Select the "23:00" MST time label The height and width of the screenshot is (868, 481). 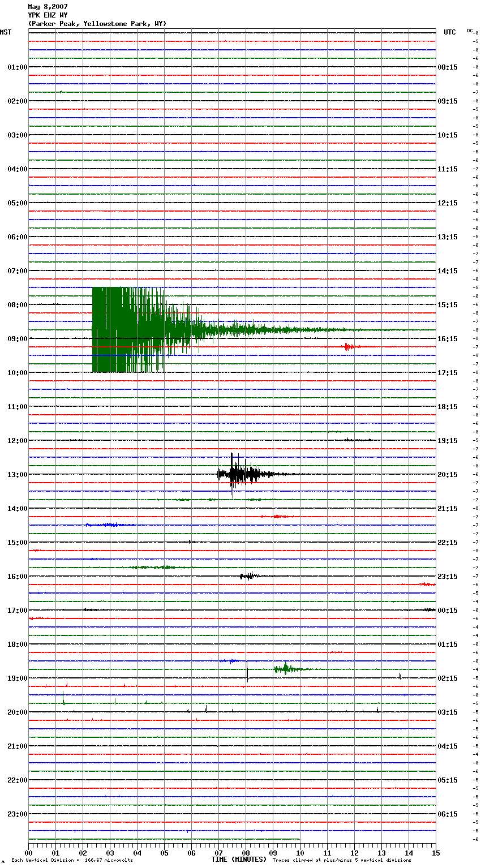[17, 814]
